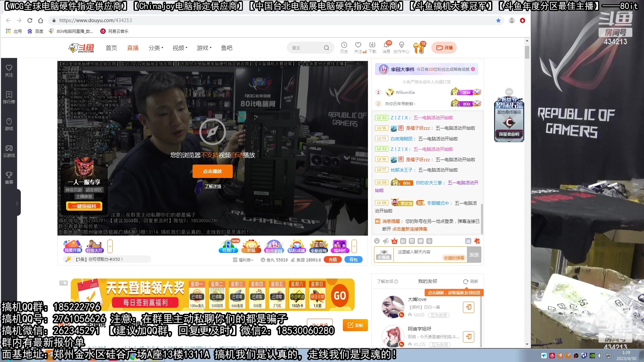Click the GO button on sign-in banner
Viewport: 644px width, 362px height.
coord(340,295)
